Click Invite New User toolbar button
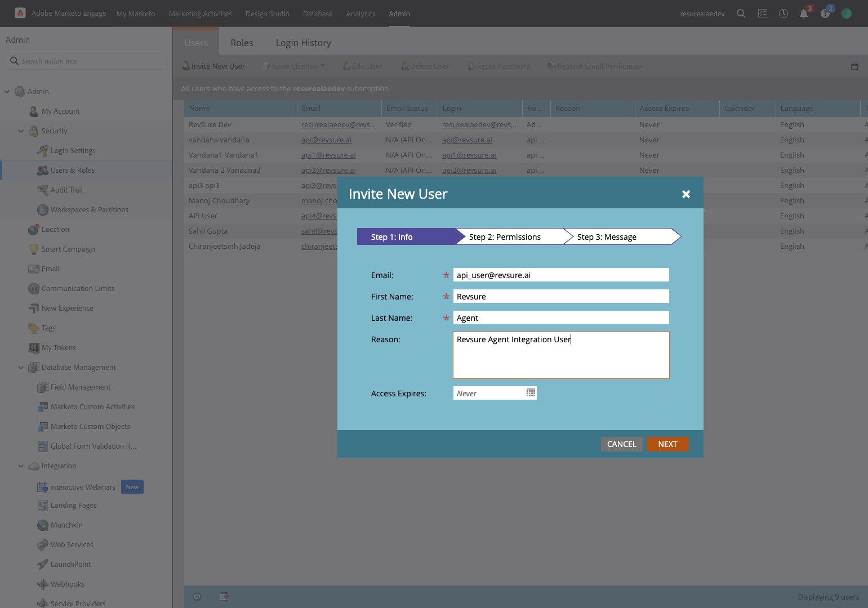 (213, 66)
